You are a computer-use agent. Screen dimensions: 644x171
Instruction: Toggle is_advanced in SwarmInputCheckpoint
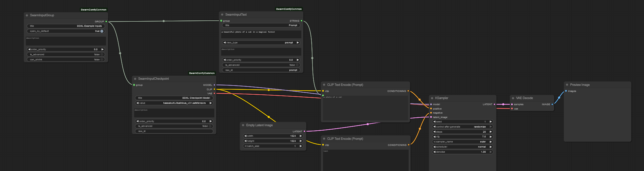(174, 126)
